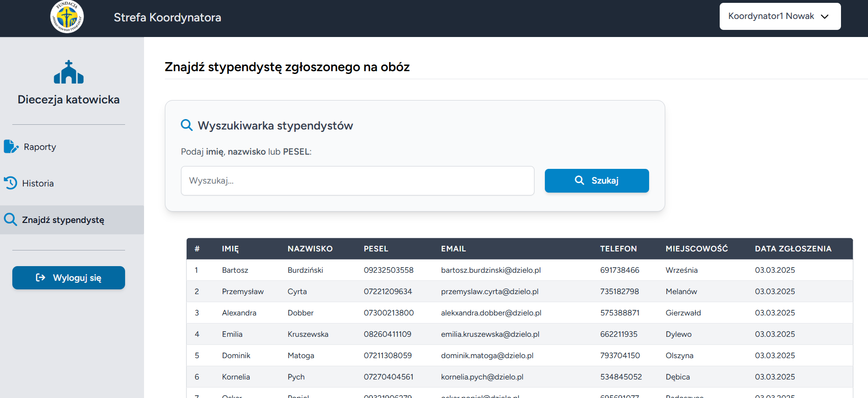Screen dimensions: 868x398
Task: Click the Historia clock icon in sidebar
Action: point(10,183)
